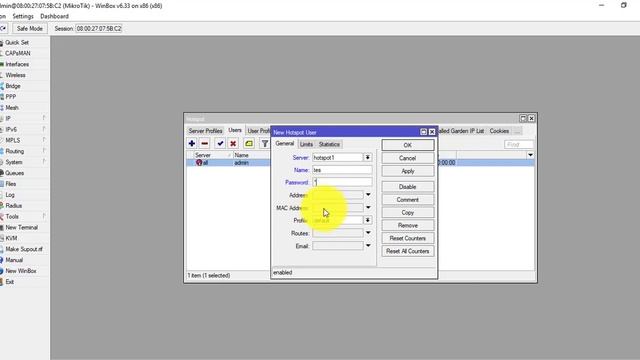Click the funnel filter icon
Image resolution: width=640 pixels, height=360 pixels.
click(264, 143)
